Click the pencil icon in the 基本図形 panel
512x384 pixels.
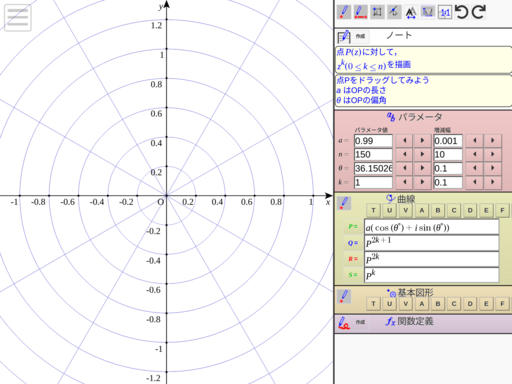tap(344, 296)
